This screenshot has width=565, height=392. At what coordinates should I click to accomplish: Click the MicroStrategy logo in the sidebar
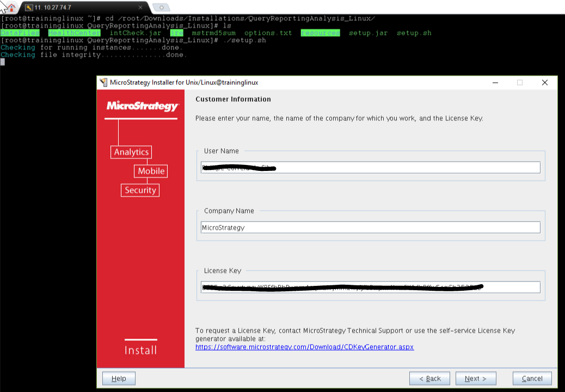[142, 106]
